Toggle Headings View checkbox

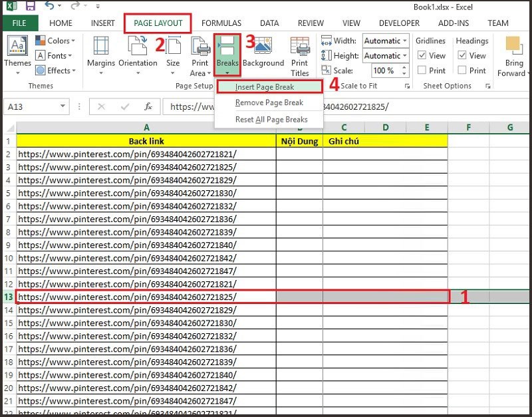point(462,55)
